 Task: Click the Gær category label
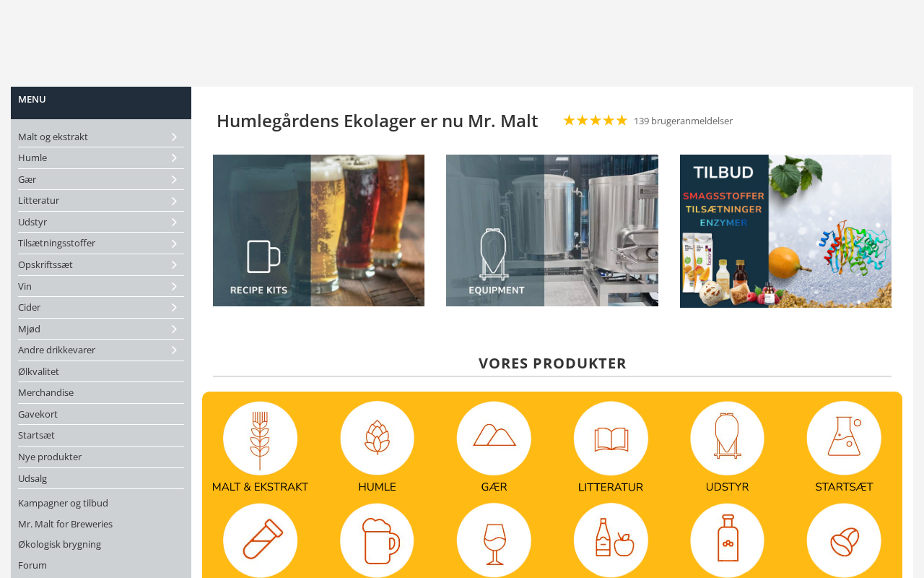pyautogui.click(x=494, y=487)
